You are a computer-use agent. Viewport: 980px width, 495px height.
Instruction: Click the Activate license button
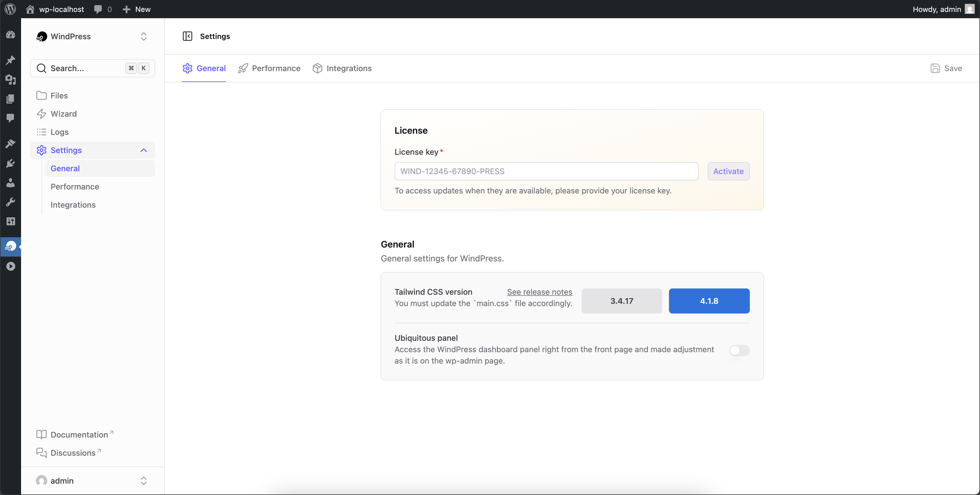coord(728,171)
